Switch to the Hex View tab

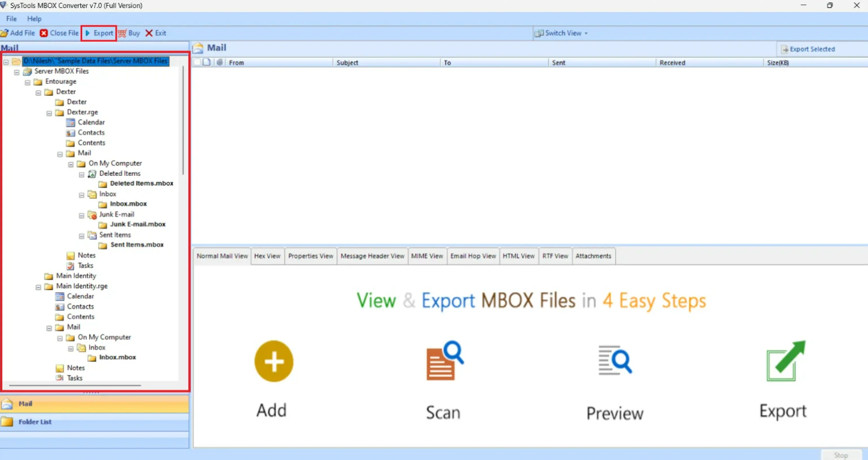pyautogui.click(x=267, y=256)
